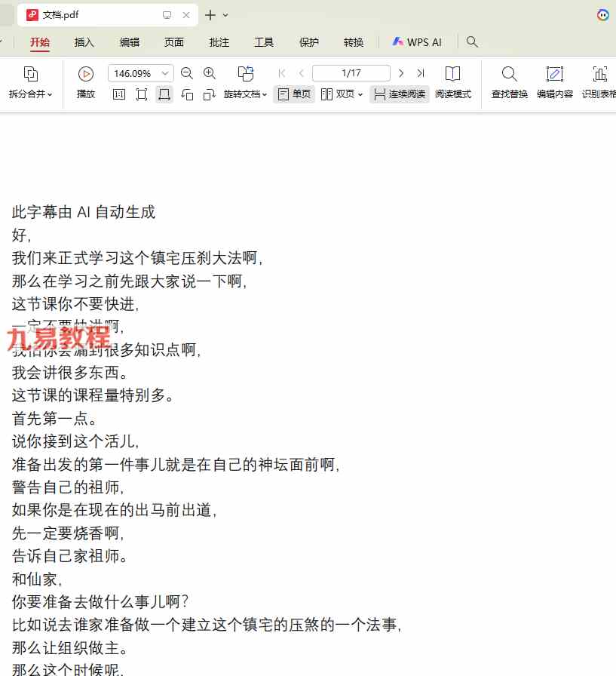Click the WPS AI button
The width and height of the screenshot is (616, 676).
(x=417, y=42)
